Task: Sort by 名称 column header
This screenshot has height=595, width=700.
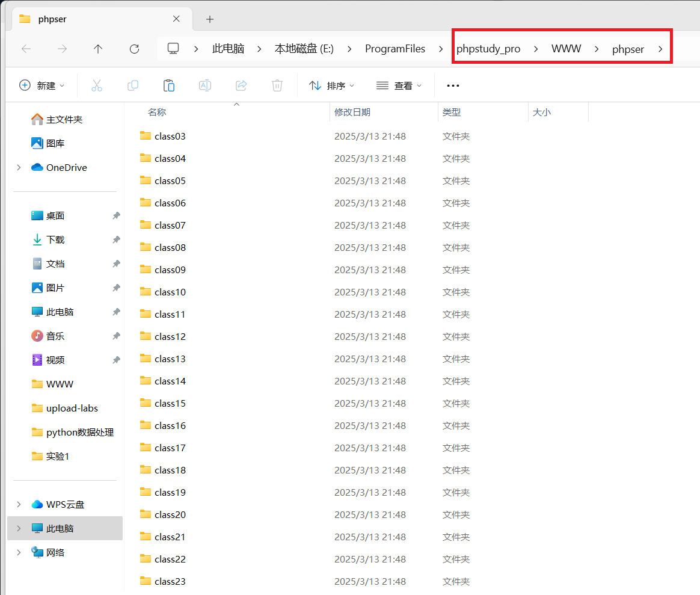Action: pos(157,112)
